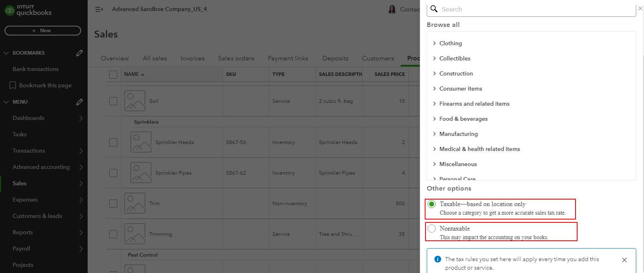Image resolution: width=644 pixels, height=273 pixels.
Task: Click the Sprinkler Heads image placeholder
Action: coord(141,142)
